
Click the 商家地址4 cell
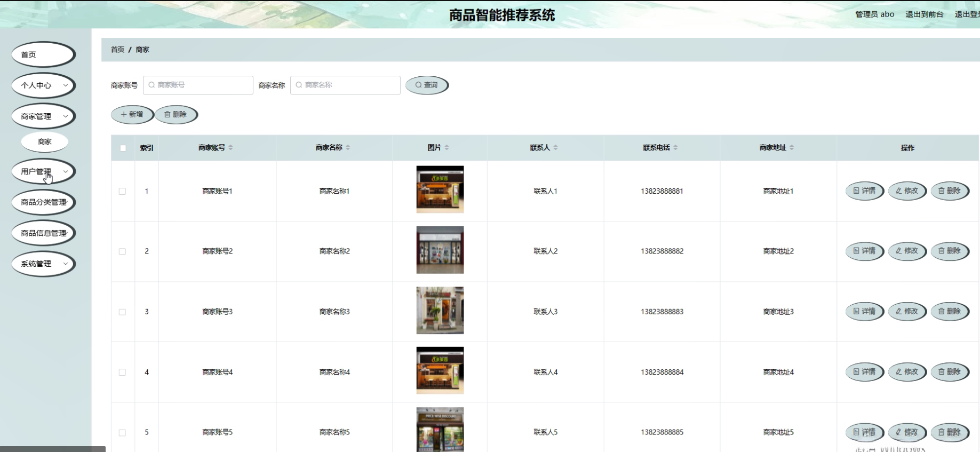778,372
